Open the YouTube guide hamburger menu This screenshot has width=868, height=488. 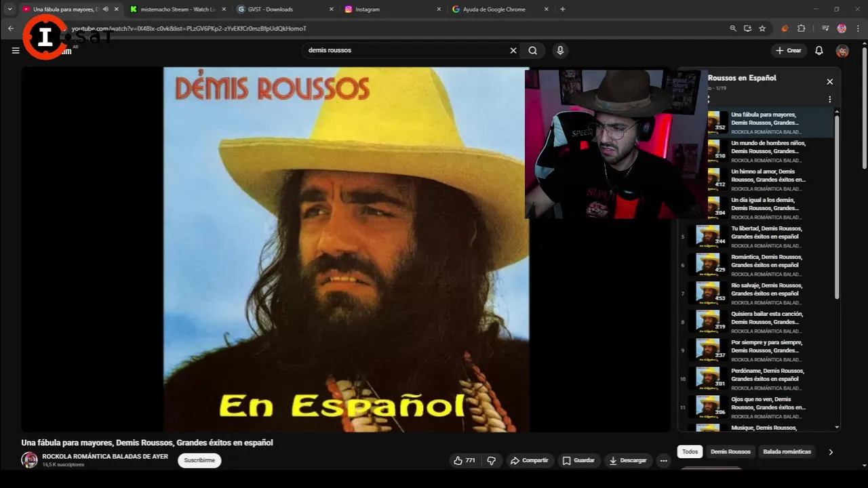coord(16,50)
